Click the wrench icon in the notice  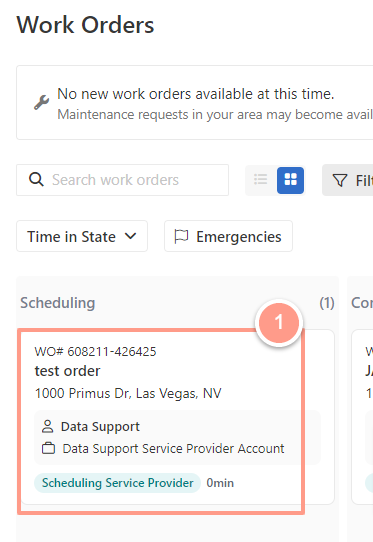[41, 102]
